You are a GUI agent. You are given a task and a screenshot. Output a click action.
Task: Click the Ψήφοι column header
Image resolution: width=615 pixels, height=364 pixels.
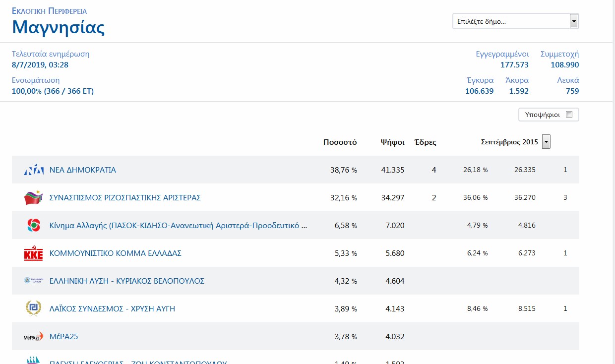[x=392, y=142]
